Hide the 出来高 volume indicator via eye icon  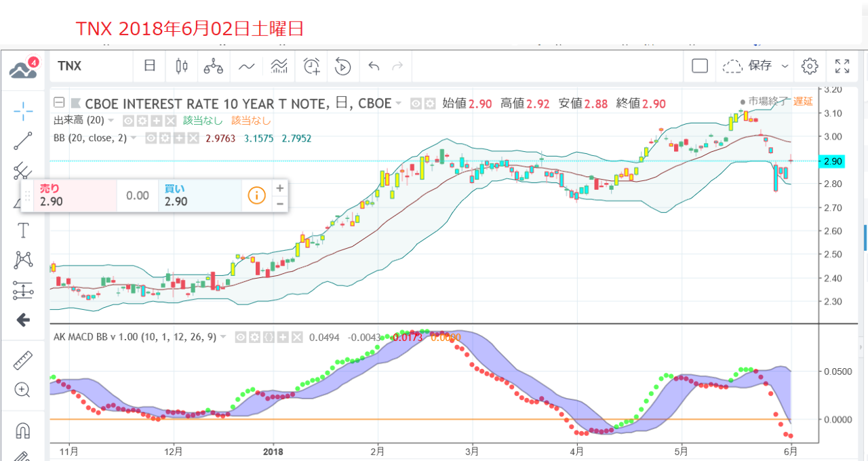click(x=127, y=121)
